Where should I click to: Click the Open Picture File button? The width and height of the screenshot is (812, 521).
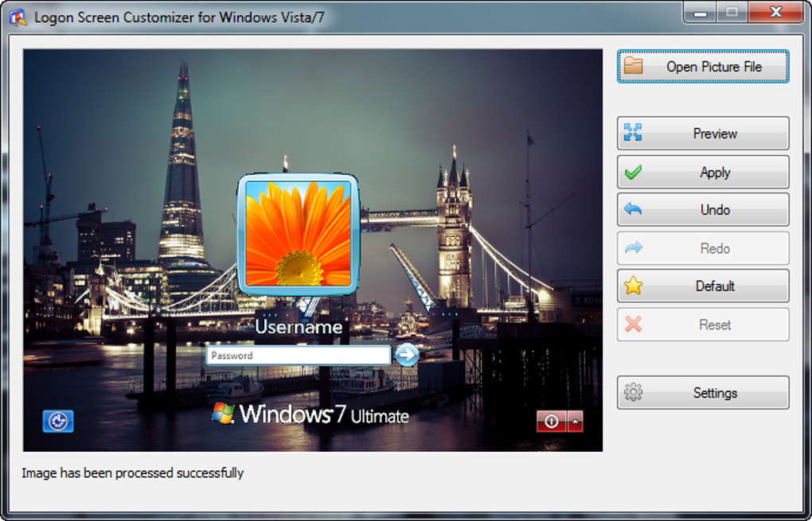point(703,66)
